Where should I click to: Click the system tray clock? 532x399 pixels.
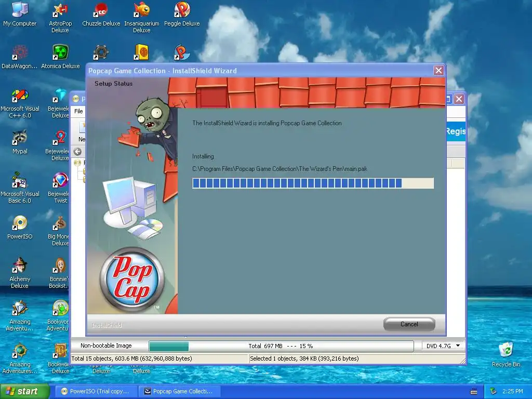513,392
